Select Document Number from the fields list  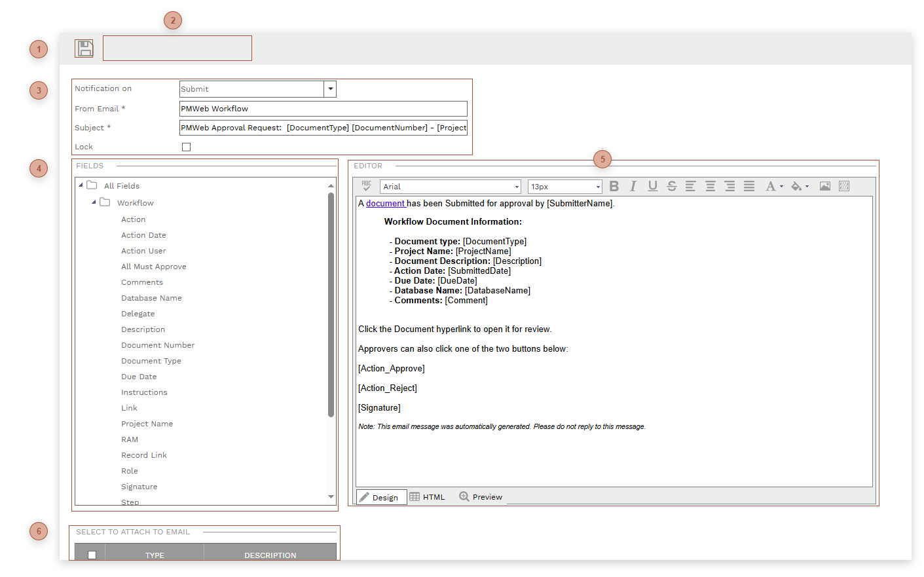[x=158, y=344]
